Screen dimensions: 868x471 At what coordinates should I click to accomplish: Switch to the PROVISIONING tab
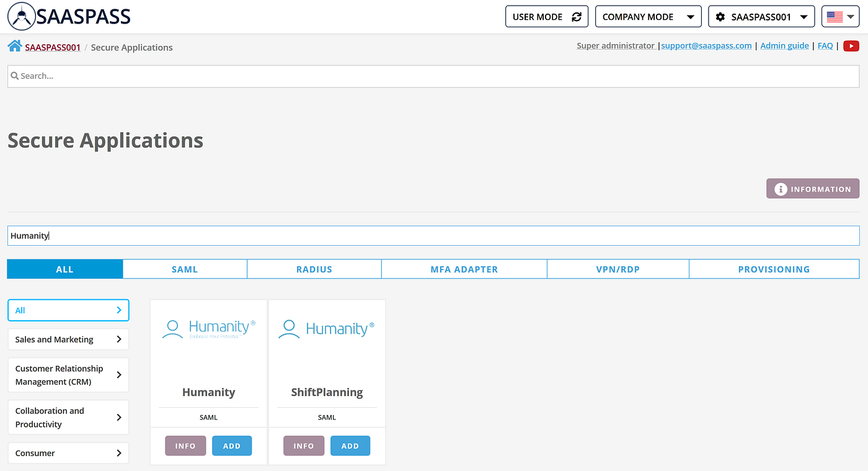point(774,269)
